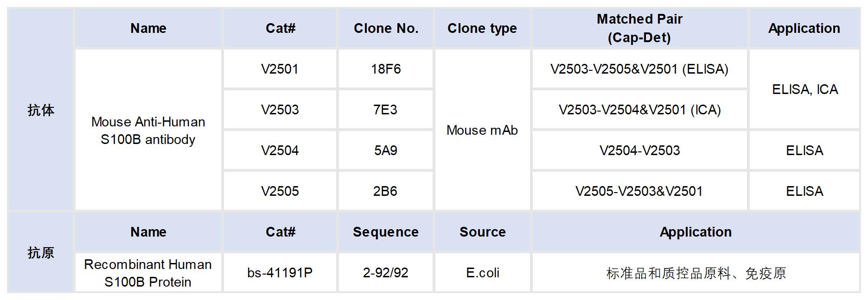Select Recombinant Human S100B Protein name
Viewport: 868px width, 300px height.
[x=148, y=273]
